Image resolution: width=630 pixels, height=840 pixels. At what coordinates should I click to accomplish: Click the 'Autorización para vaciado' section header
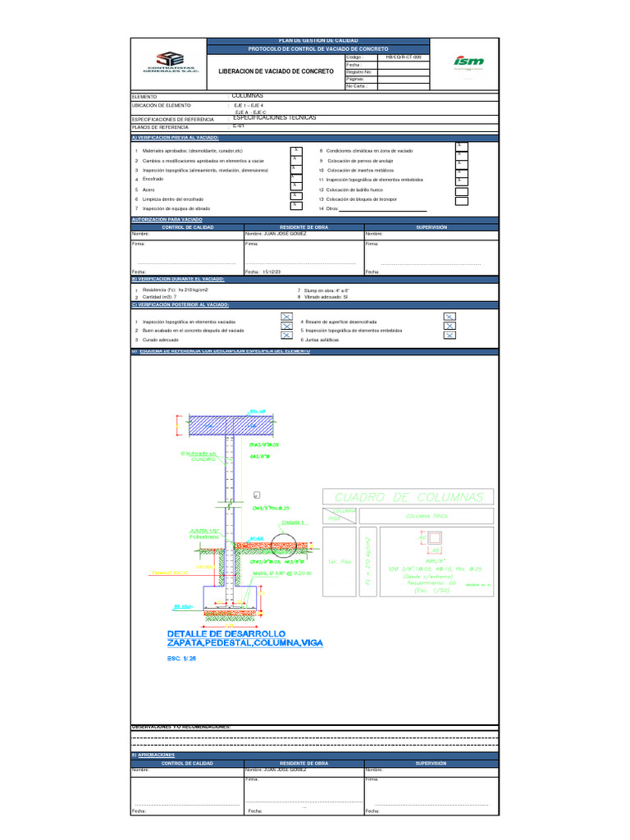(314, 220)
